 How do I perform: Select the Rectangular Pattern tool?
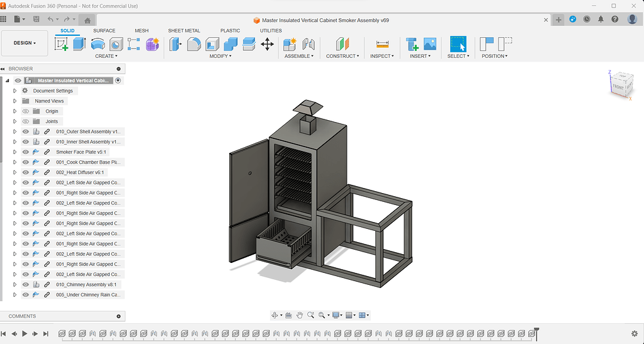coord(133,44)
